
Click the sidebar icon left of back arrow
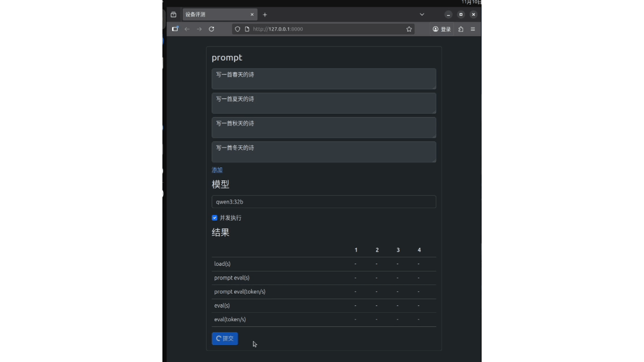point(175,29)
